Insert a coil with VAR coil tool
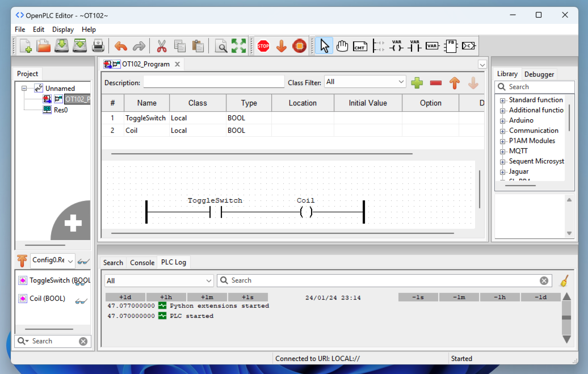This screenshot has height=374, width=588. (x=396, y=46)
